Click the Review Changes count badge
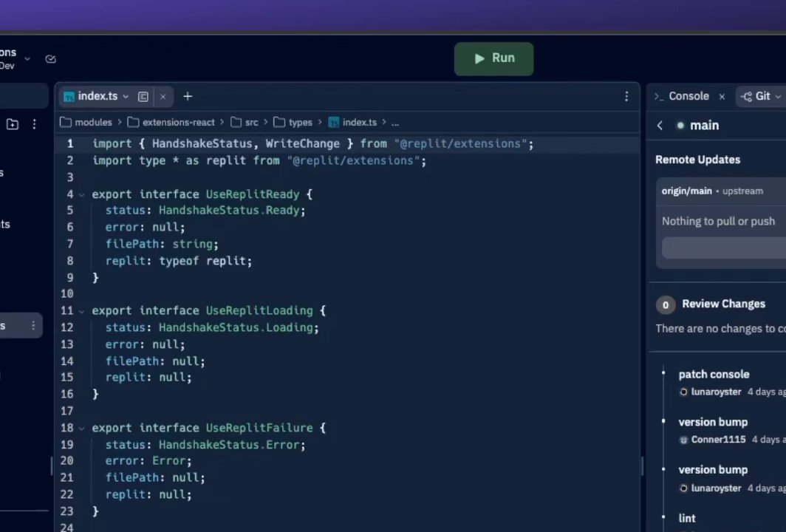 pos(665,304)
